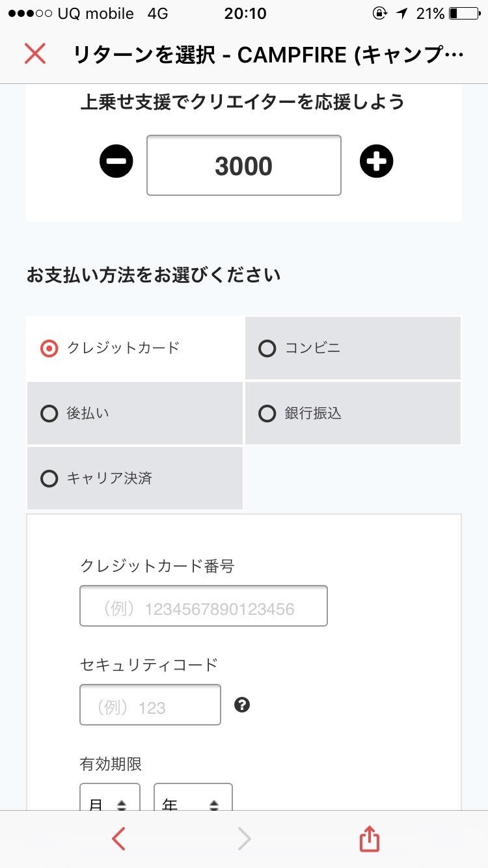The image size is (488, 868).
Task: Increase the support amount with the plus icon
Action: 377,161
